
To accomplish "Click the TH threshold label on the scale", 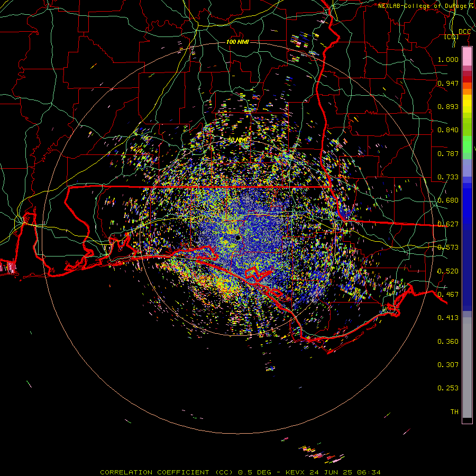I will [454, 412].
